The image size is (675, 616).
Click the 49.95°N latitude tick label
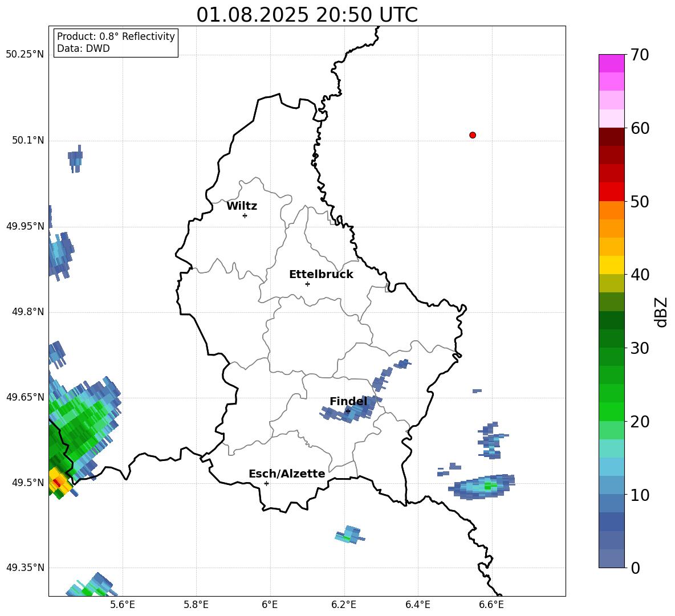pyautogui.click(x=25, y=226)
